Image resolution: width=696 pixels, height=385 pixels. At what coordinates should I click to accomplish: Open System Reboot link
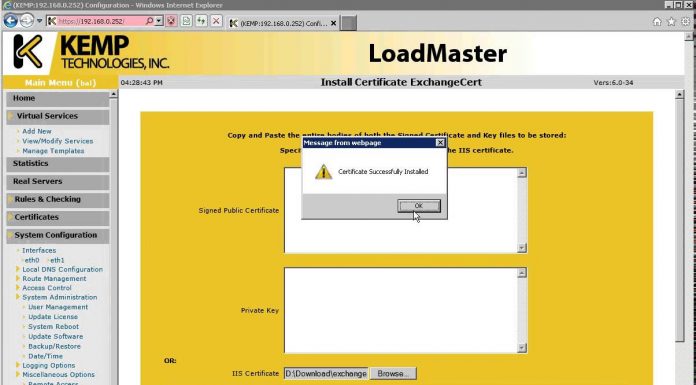coord(53,327)
